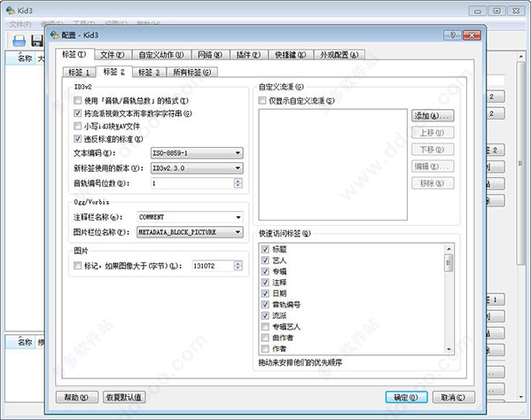531x420 pixels.
Task: Increase 音轨编号位数 using spinner arrow
Action: coord(238,181)
